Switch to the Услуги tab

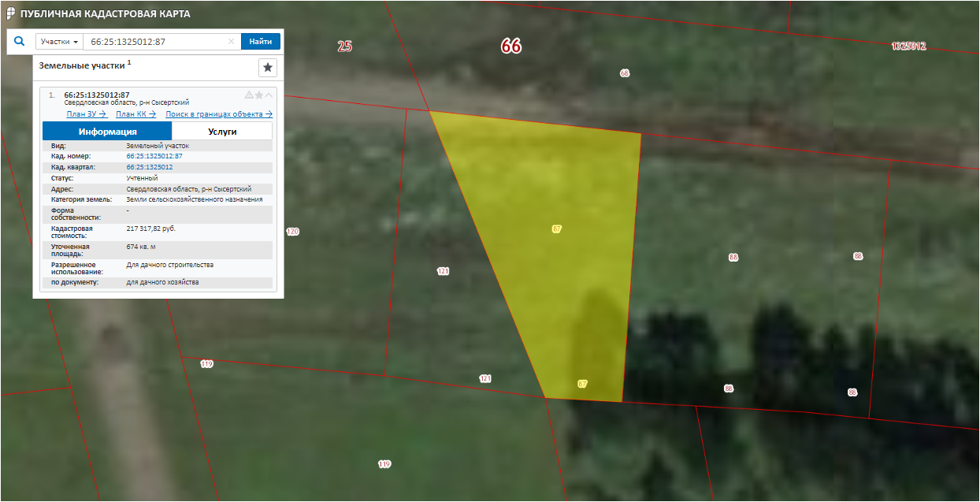pyautogui.click(x=222, y=132)
